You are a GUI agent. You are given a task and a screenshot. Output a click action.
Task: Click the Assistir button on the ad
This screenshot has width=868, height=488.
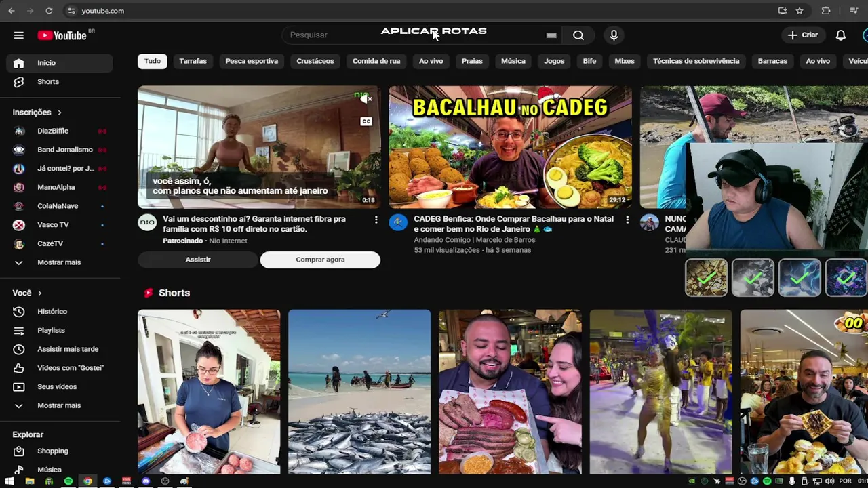tap(198, 260)
